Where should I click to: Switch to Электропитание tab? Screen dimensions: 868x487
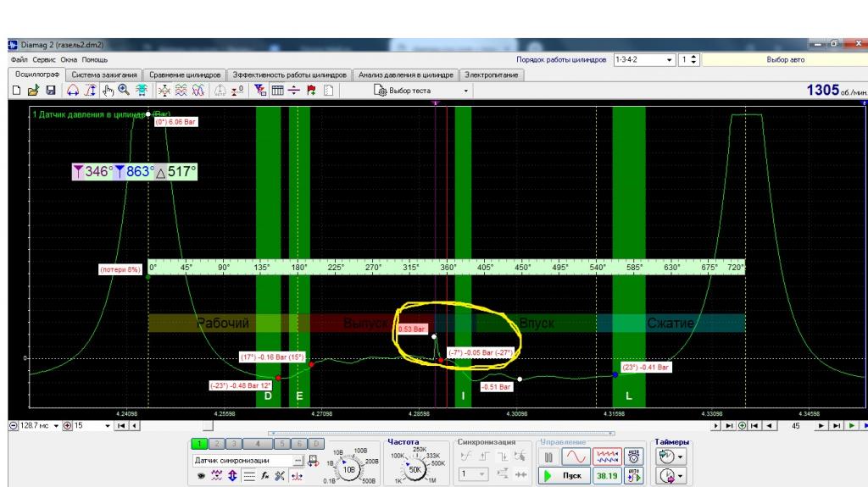coord(492,75)
